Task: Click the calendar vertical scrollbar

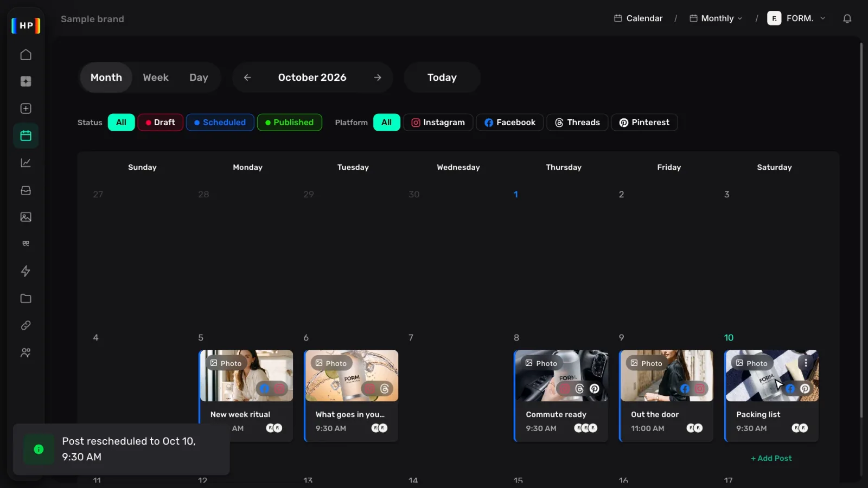Action: (x=861, y=230)
